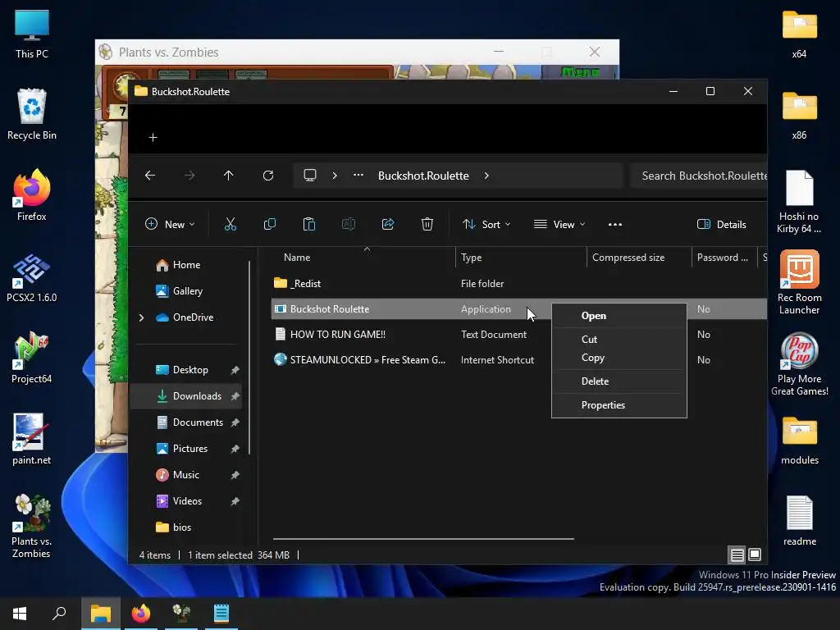840x630 pixels.
Task: Select Project64 desktop icon
Action: pyautogui.click(x=32, y=358)
